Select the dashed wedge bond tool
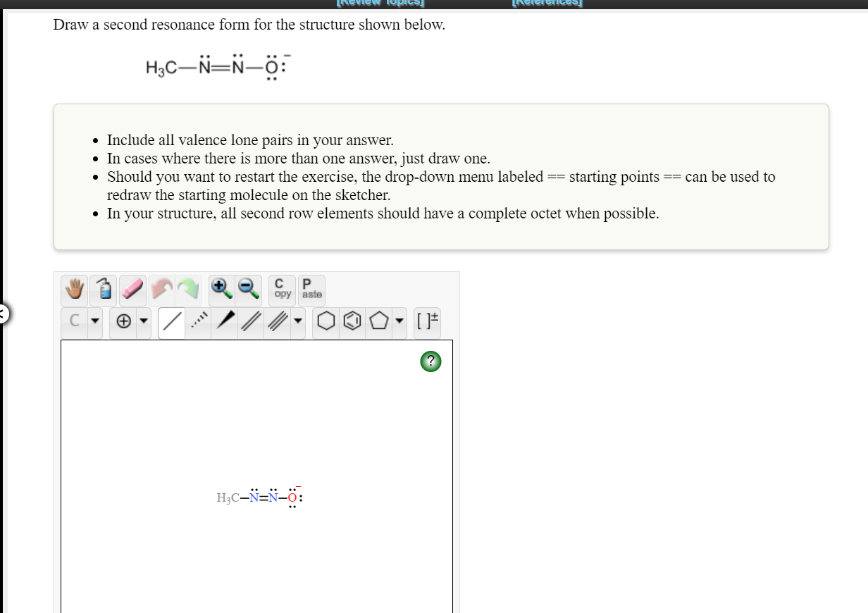Viewport: 868px width, 613px height. (198, 322)
